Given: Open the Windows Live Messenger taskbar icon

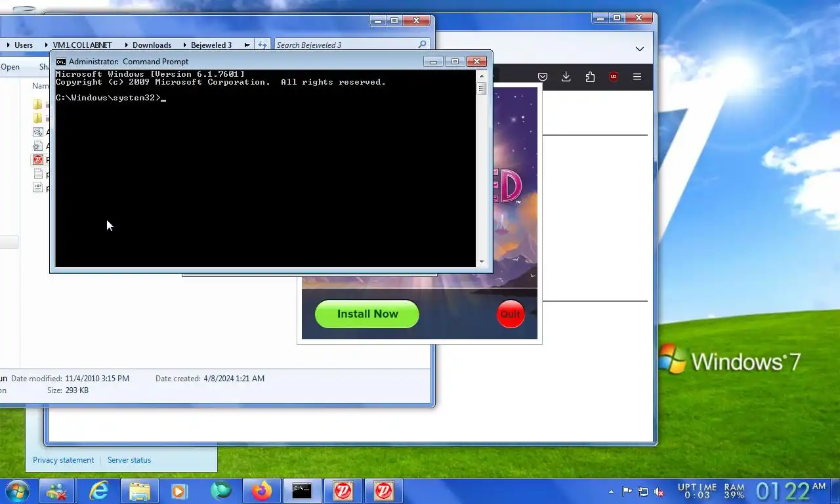Looking at the screenshot, I should pos(56,491).
